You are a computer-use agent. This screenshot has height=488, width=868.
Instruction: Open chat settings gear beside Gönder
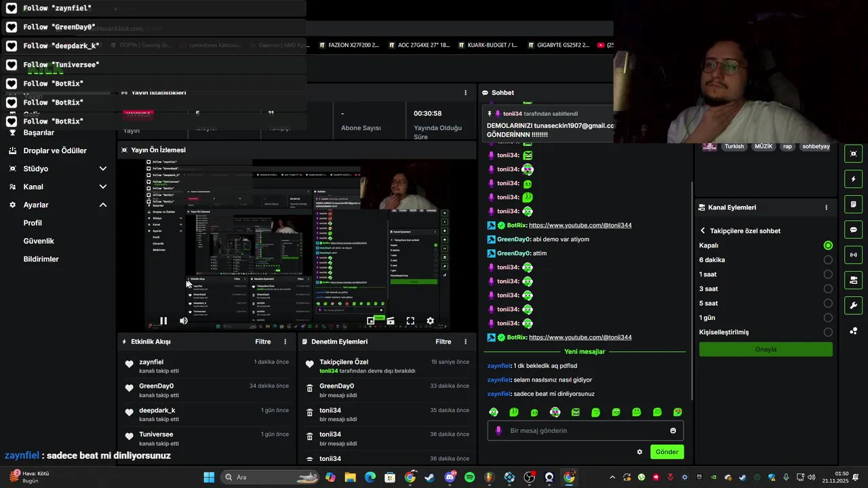(x=639, y=452)
